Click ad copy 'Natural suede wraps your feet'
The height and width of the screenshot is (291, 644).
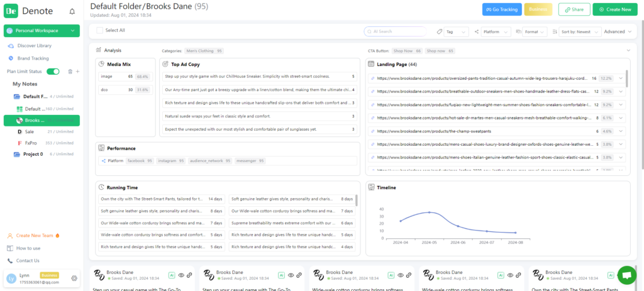260,116
